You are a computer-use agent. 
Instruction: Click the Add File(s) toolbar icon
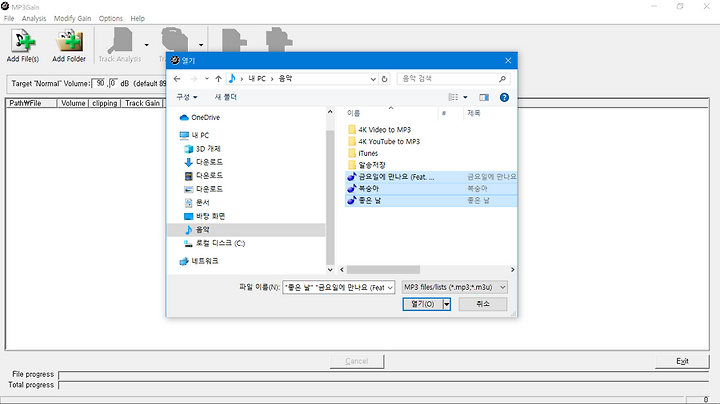click(23, 45)
